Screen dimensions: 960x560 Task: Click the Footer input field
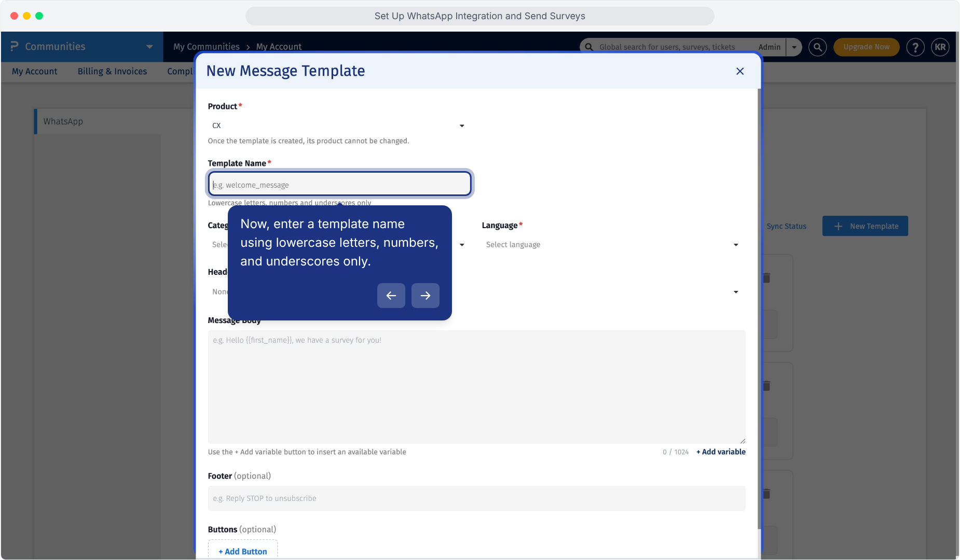(x=476, y=498)
